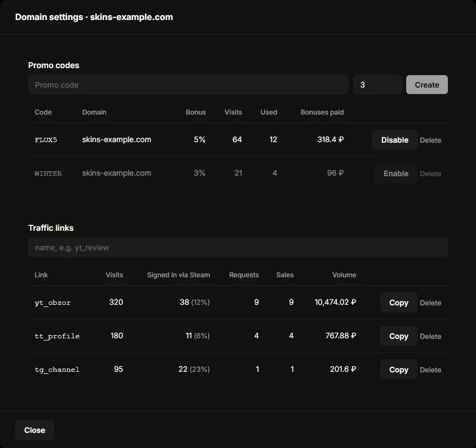The width and height of the screenshot is (476, 448).
Task: Click the Sales column header
Action: click(x=285, y=275)
